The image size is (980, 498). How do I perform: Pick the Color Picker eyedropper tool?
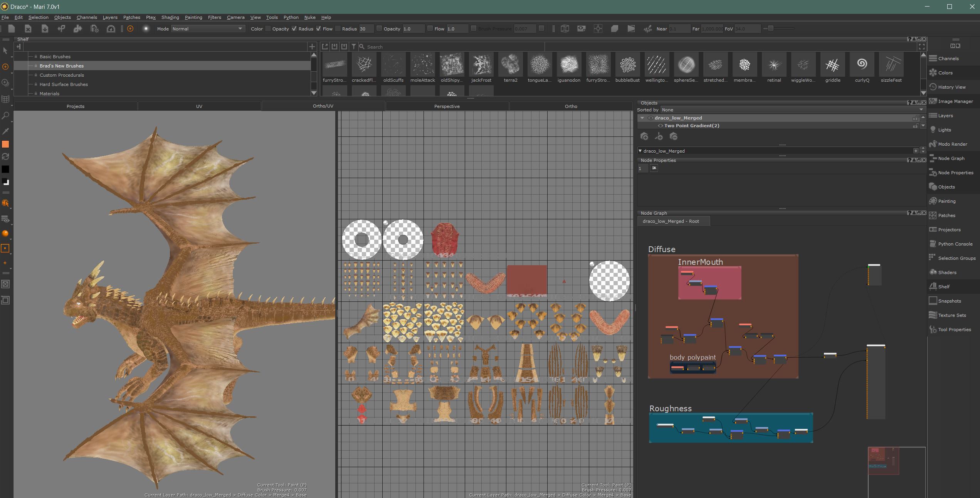click(x=5, y=131)
